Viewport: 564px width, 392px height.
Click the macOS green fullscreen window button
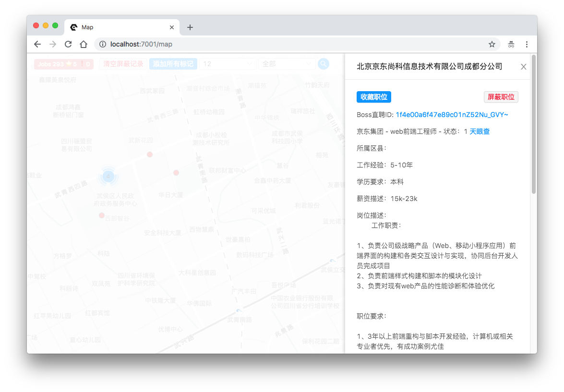(55, 25)
